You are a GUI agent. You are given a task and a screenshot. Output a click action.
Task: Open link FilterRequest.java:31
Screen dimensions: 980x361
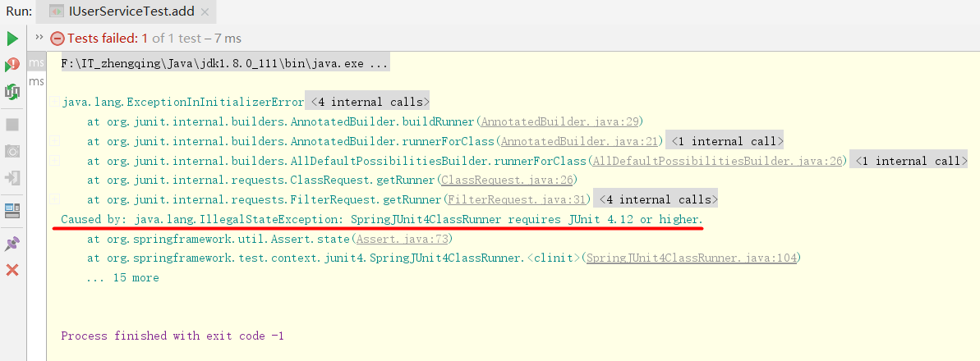pyautogui.click(x=516, y=200)
